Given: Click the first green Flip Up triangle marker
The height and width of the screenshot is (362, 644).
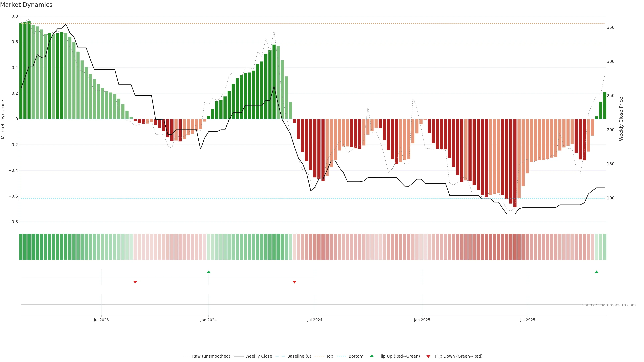Looking at the screenshot, I should pyautogui.click(x=208, y=272).
